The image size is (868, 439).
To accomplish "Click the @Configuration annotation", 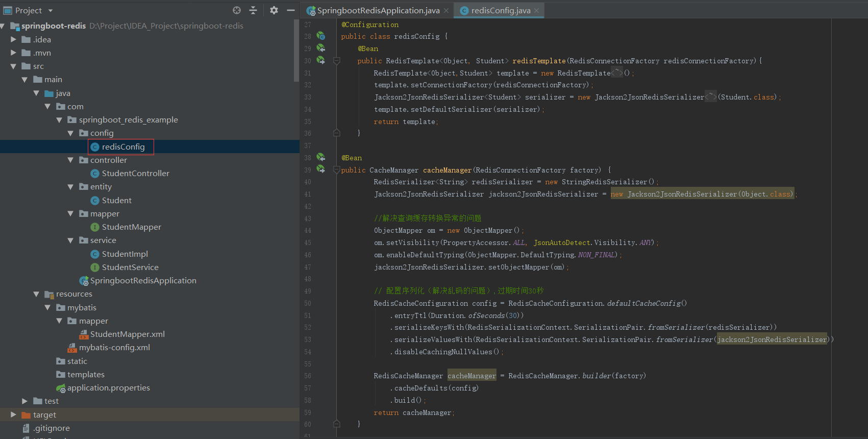I will [370, 25].
